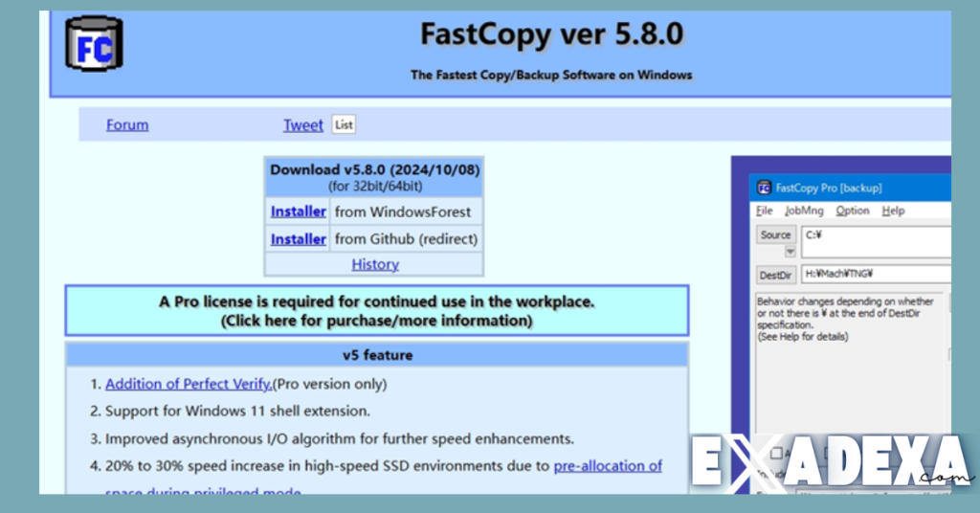
Task: Click the FastCopy ver 5.8.0 heading
Action: 552,33
